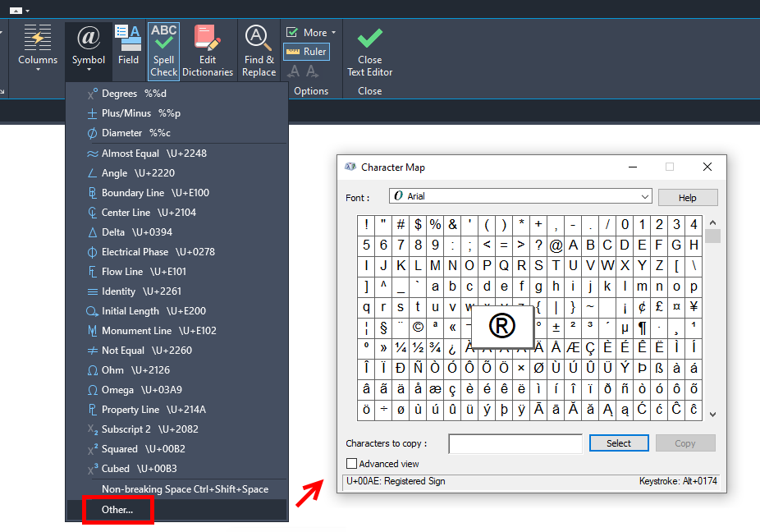Insert a Field
760x532 pixels.
[128, 44]
